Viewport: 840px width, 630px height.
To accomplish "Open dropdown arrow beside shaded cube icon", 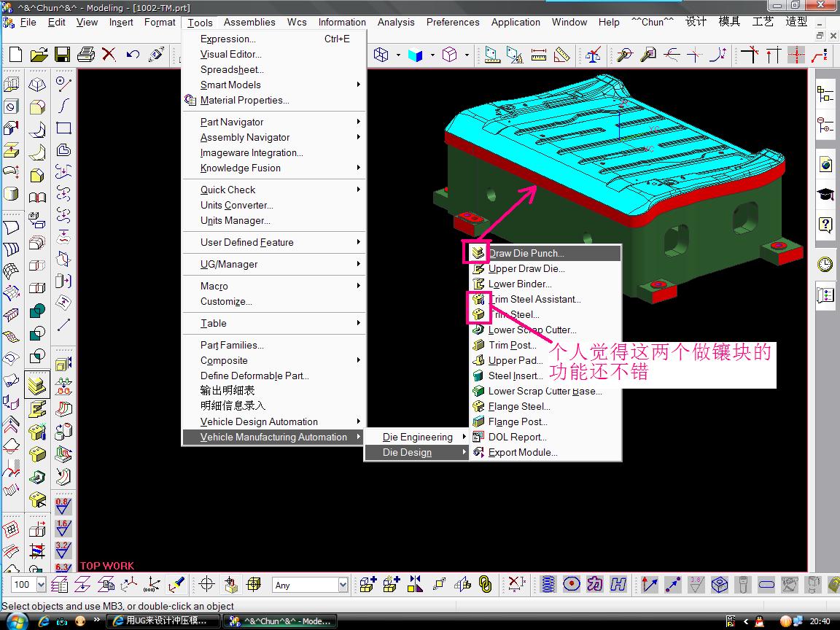I will click(x=432, y=55).
